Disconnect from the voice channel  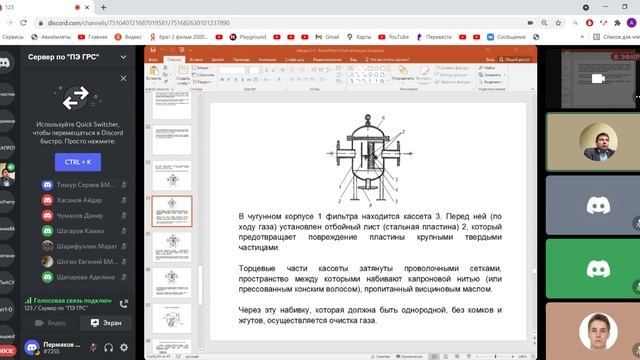click(124, 304)
